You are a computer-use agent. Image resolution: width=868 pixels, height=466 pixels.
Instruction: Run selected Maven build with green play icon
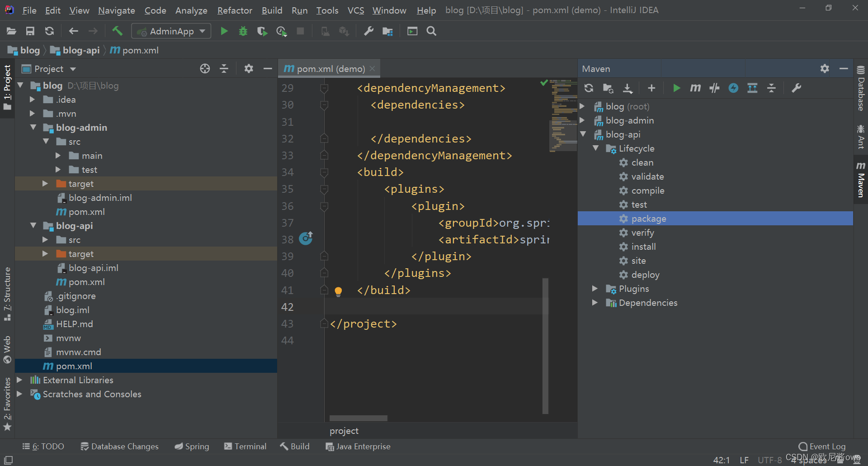(x=676, y=88)
